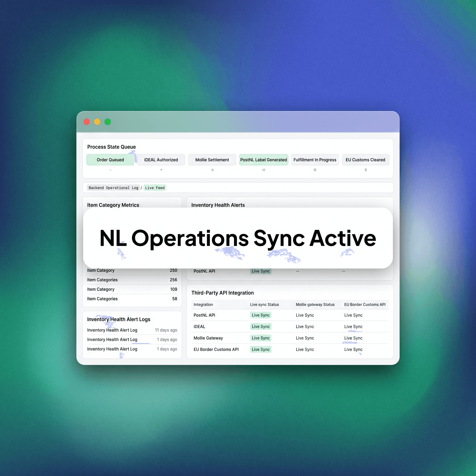476x476 pixels.
Task: Choose the PostNL Label Generated state
Action: coord(263,160)
